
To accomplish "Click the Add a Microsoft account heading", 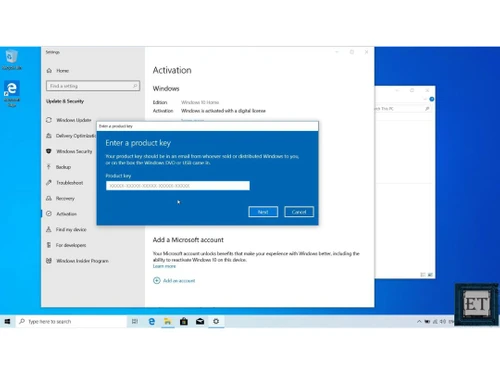I will click(188, 240).
